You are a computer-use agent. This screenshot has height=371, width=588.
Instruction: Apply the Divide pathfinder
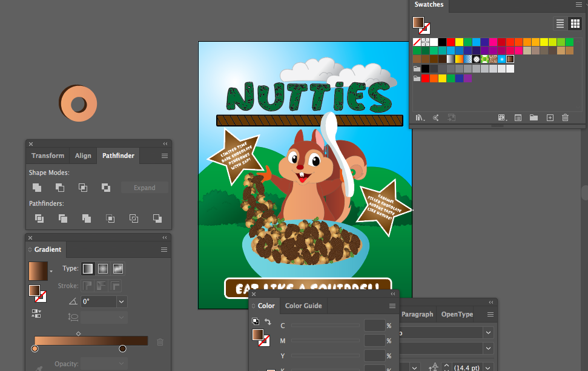coord(39,218)
